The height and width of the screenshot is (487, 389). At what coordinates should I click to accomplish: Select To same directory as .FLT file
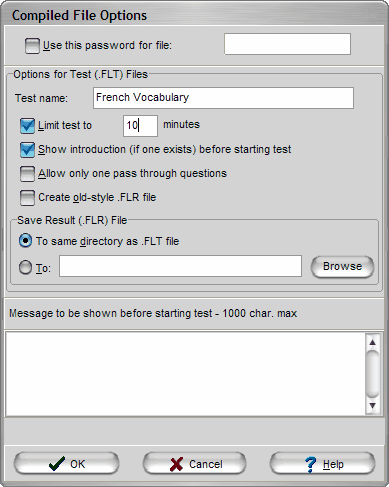pyautogui.click(x=25, y=241)
